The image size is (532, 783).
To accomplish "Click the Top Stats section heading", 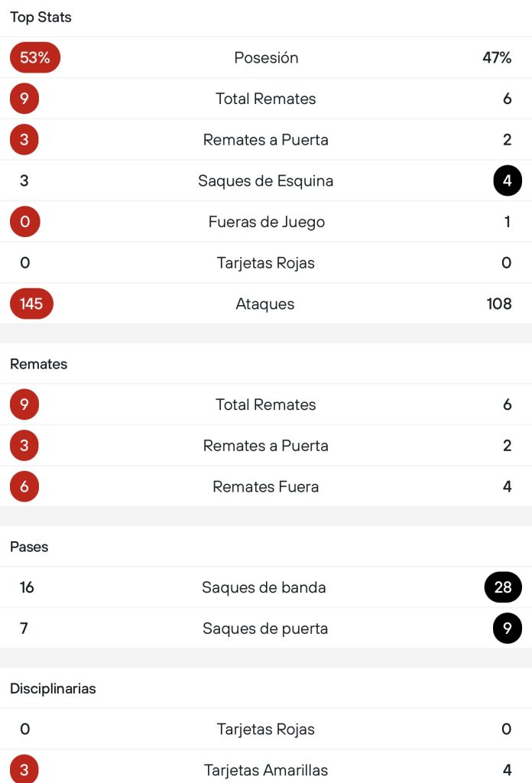I will (41, 17).
